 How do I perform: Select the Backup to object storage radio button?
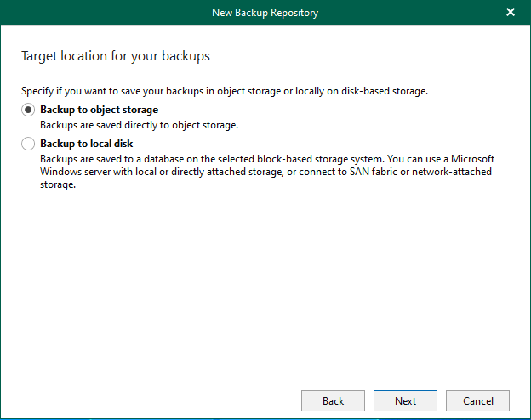pyautogui.click(x=28, y=110)
